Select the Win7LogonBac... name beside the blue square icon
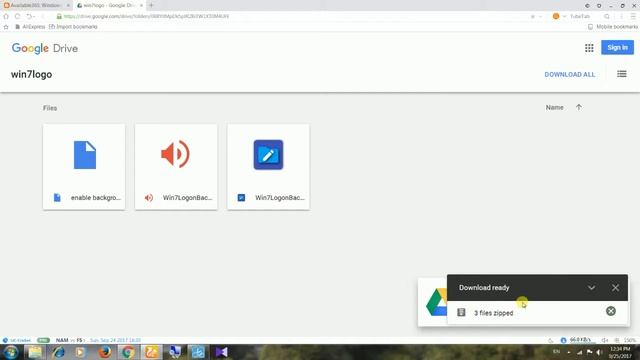Screen dimensions: 640x360 (280, 198)
